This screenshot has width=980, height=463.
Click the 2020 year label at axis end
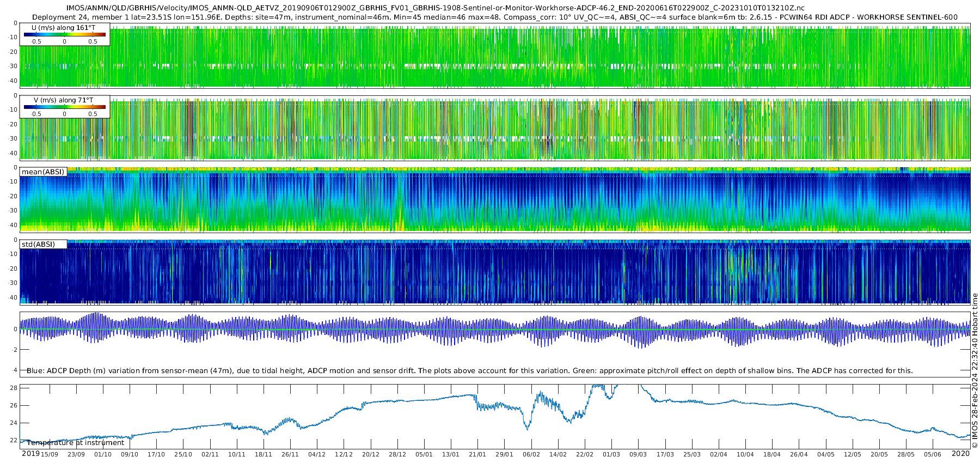coord(960,454)
